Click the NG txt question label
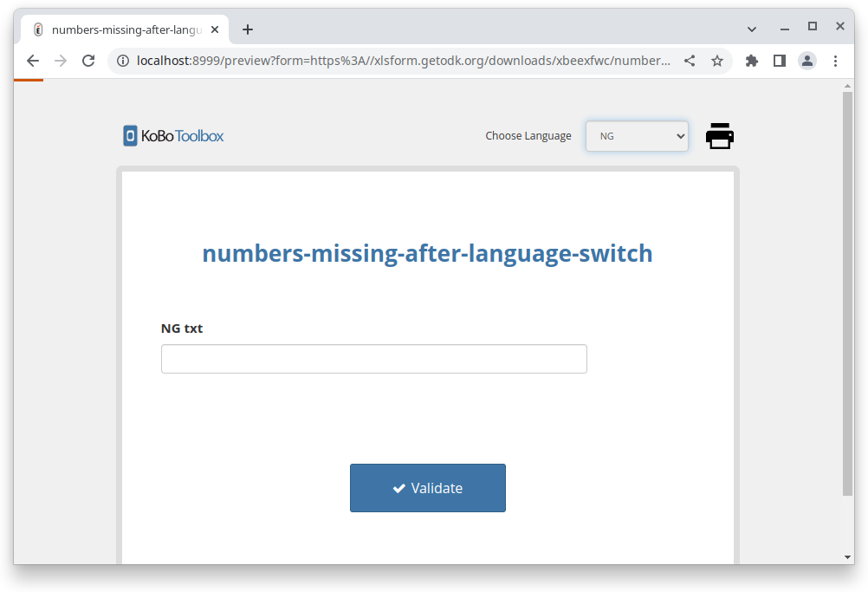The image size is (868, 592). [182, 329]
